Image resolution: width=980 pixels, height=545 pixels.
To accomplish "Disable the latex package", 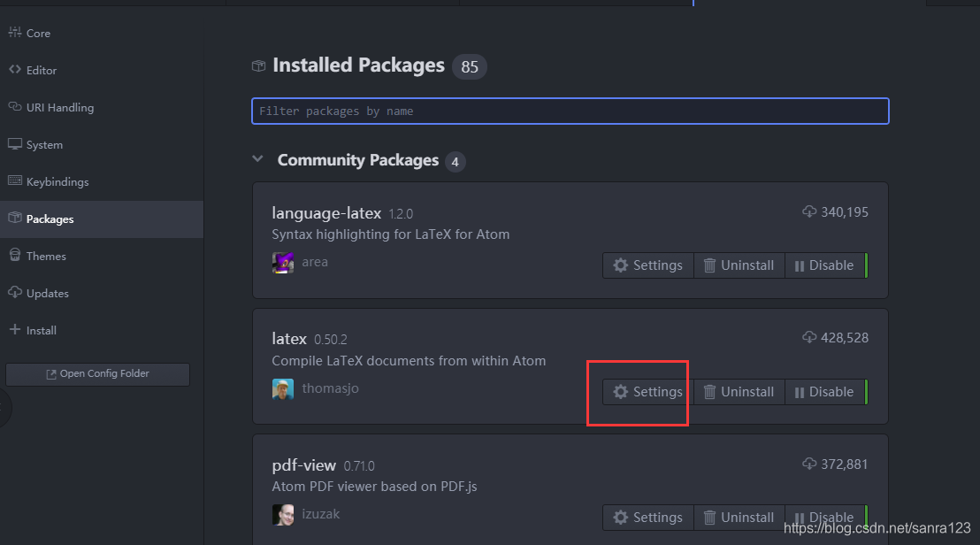I will (x=825, y=392).
